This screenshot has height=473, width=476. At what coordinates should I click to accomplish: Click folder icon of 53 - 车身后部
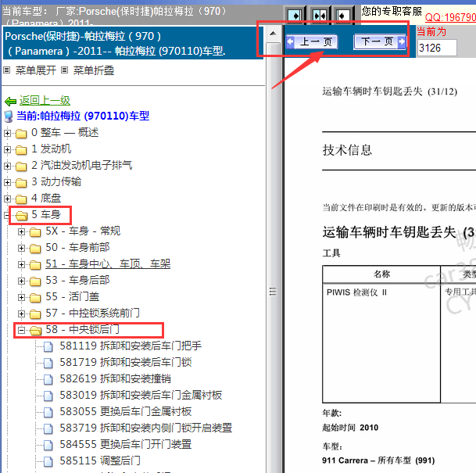click(x=35, y=281)
